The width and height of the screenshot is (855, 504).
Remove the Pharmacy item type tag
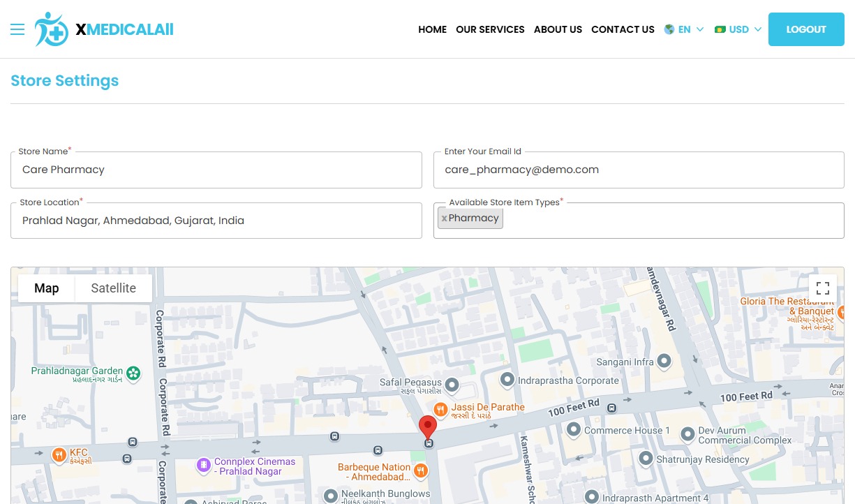(x=444, y=218)
